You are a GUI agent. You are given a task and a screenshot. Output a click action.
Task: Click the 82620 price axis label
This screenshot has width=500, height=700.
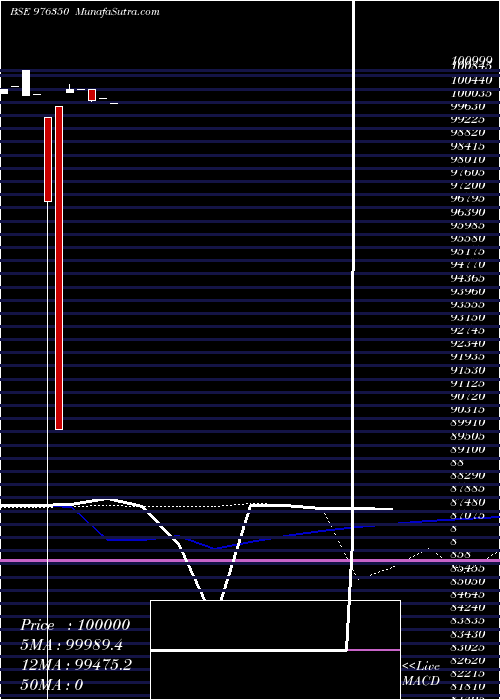469,660
